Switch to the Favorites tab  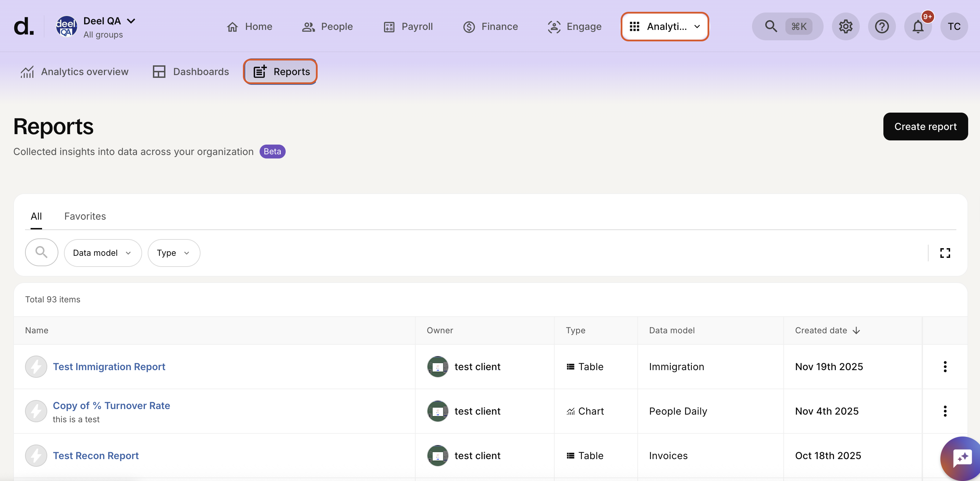coord(85,216)
